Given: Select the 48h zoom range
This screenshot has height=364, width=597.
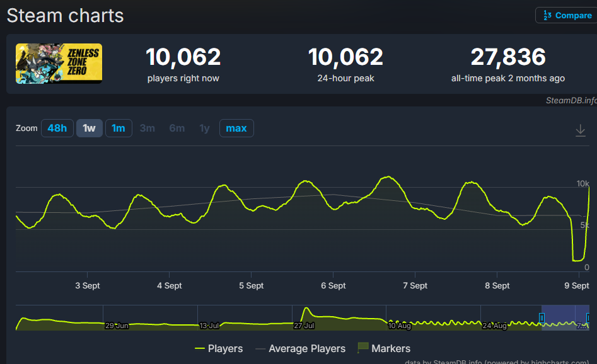Looking at the screenshot, I should [57, 128].
